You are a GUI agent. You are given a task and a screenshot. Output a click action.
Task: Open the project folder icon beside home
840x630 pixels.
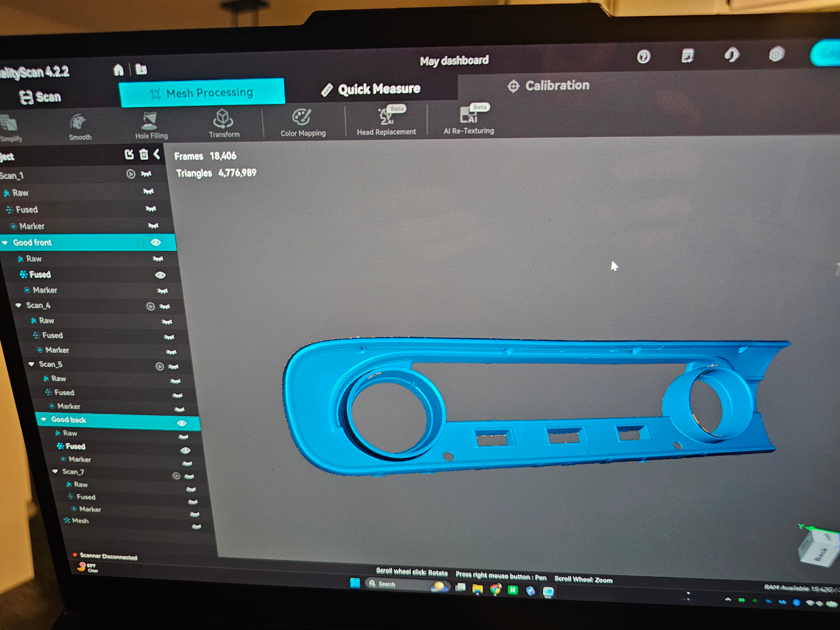141,69
